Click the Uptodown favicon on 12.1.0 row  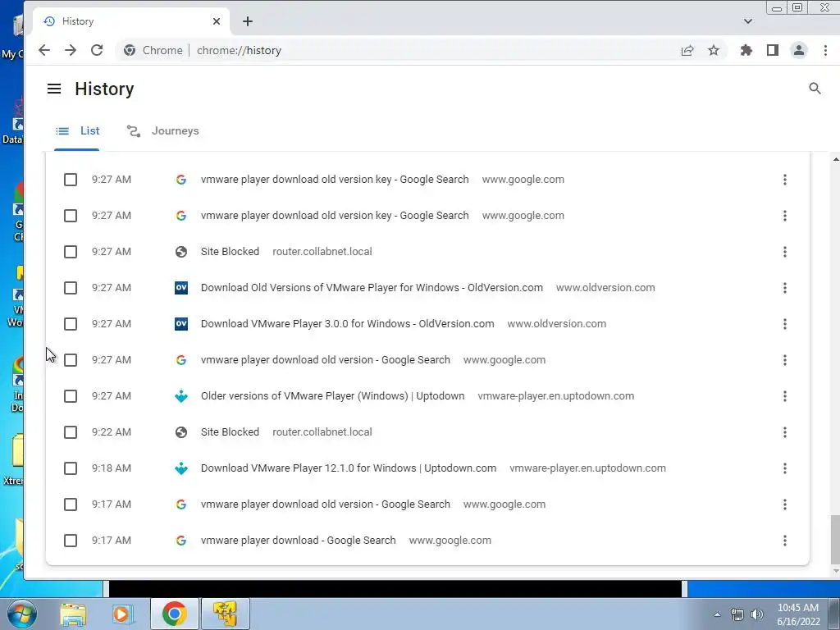181,468
